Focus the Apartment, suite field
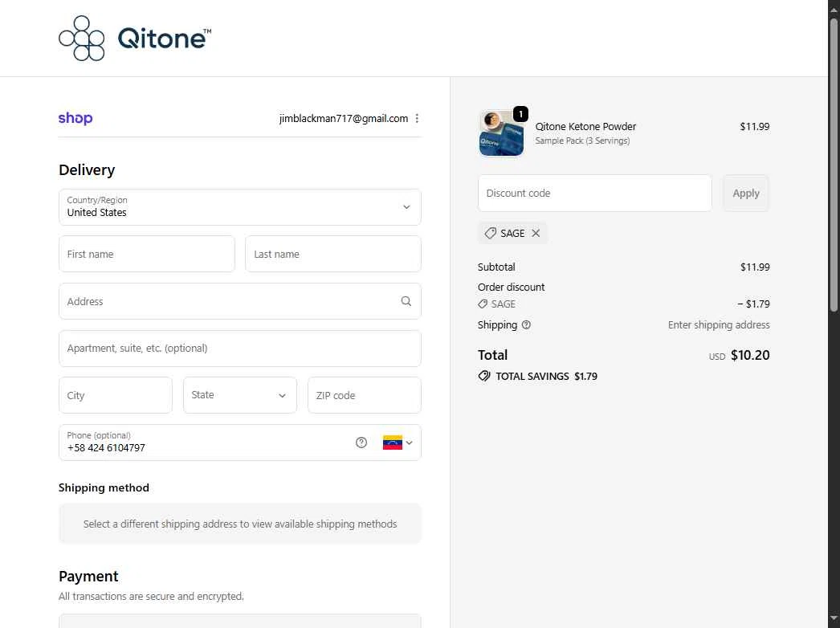This screenshot has height=628, width=840. pyautogui.click(x=240, y=349)
